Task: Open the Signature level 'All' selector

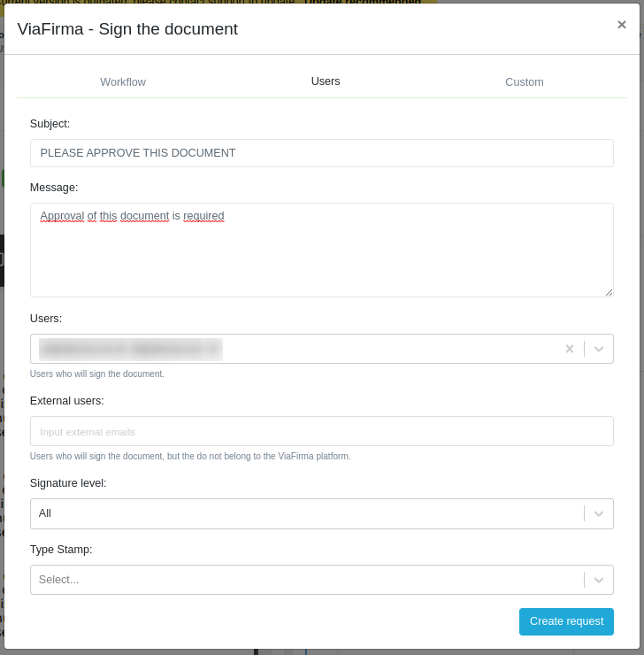Action: pyautogui.click(x=305, y=513)
